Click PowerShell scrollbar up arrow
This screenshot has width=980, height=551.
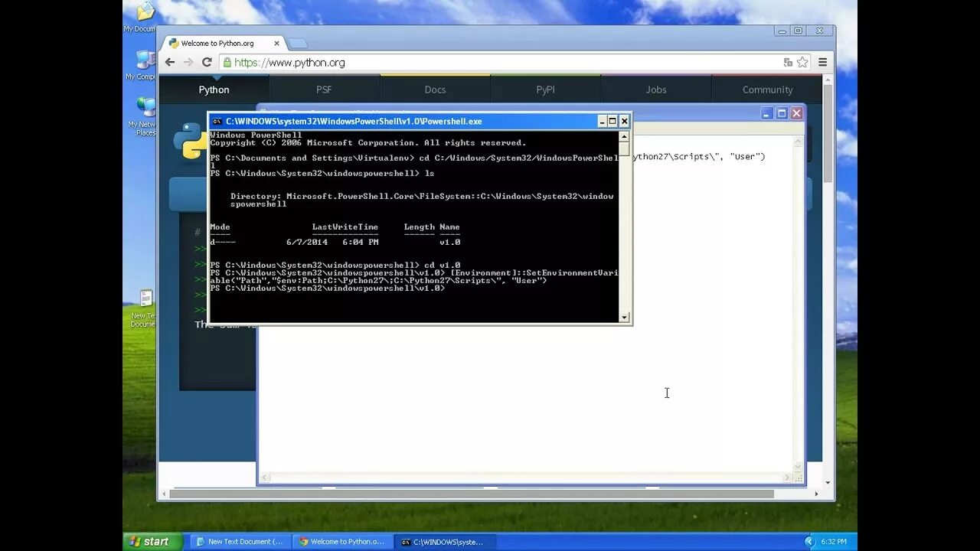pyautogui.click(x=624, y=136)
